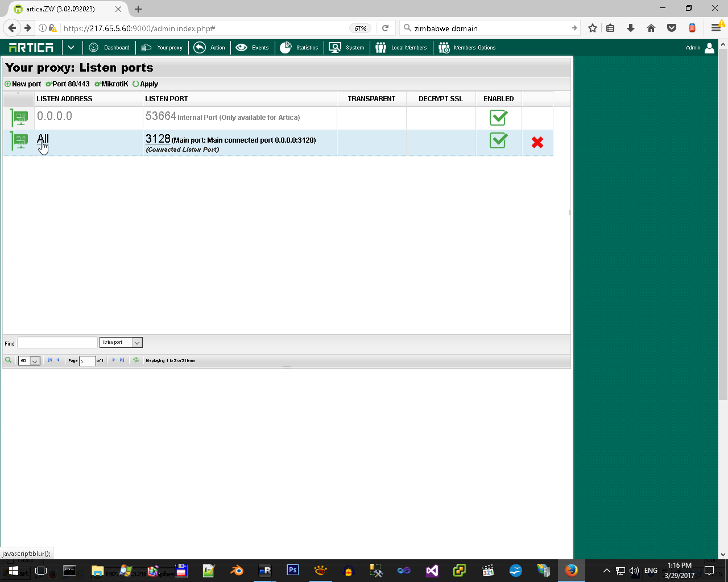Open the Windows Start menu
Viewport: 728px width, 582px height.
point(14,571)
